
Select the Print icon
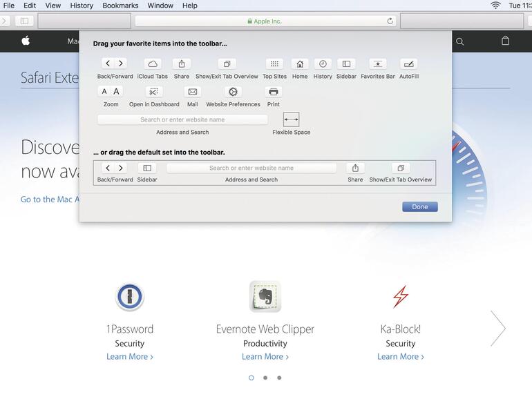pos(274,92)
